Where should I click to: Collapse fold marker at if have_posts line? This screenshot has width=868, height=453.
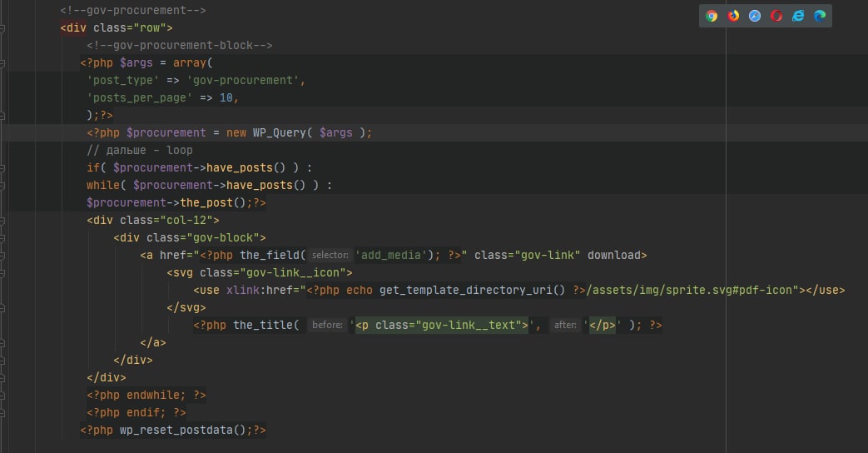pos(2,168)
